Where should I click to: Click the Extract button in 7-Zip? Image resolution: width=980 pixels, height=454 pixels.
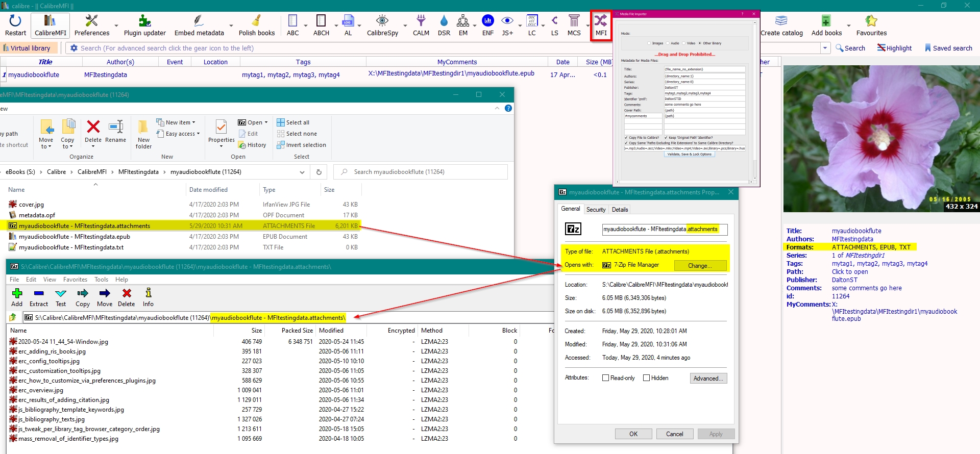tap(39, 297)
